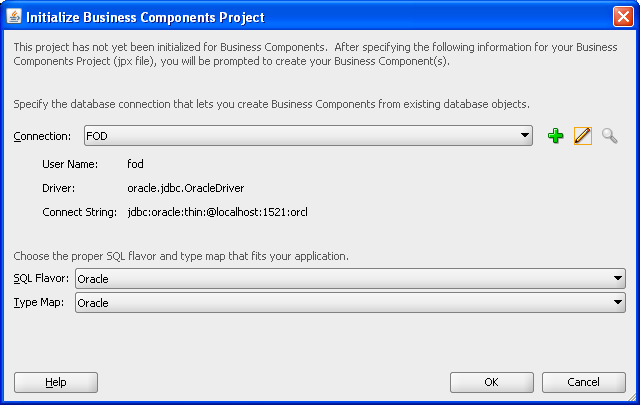640x405 pixels.
Task: Click the pencil edit connection icon
Action: pos(583,136)
